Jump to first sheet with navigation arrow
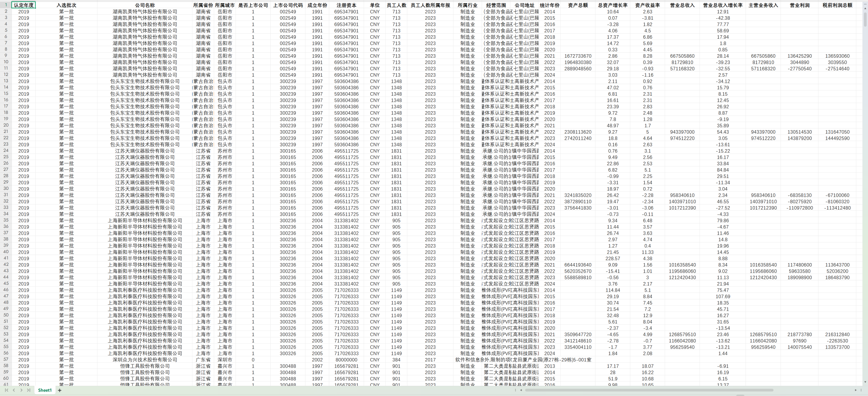 coord(6,390)
